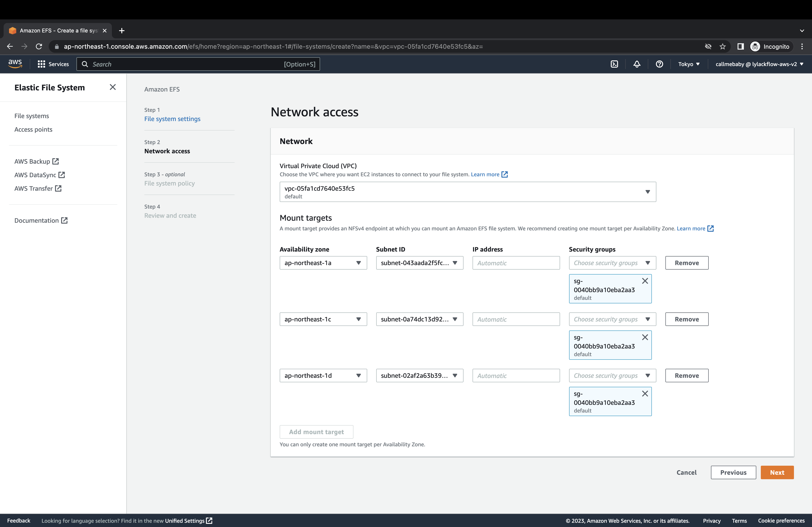Open the help question mark menu
Image resolution: width=812 pixels, height=527 pixels.
tap(659, 64)
